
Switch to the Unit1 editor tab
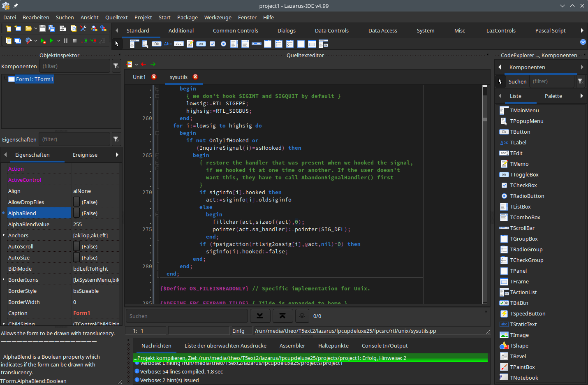tap(139, 77)
